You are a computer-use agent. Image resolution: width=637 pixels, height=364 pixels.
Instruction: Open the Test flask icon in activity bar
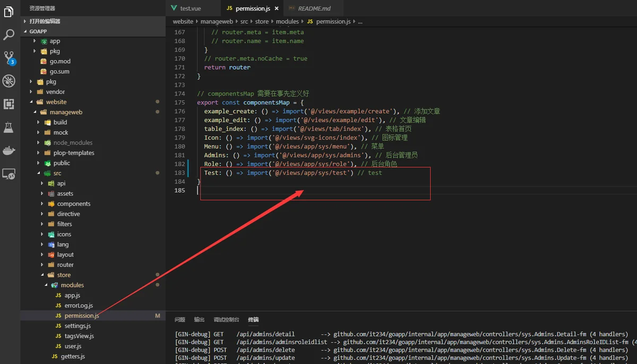8,127
